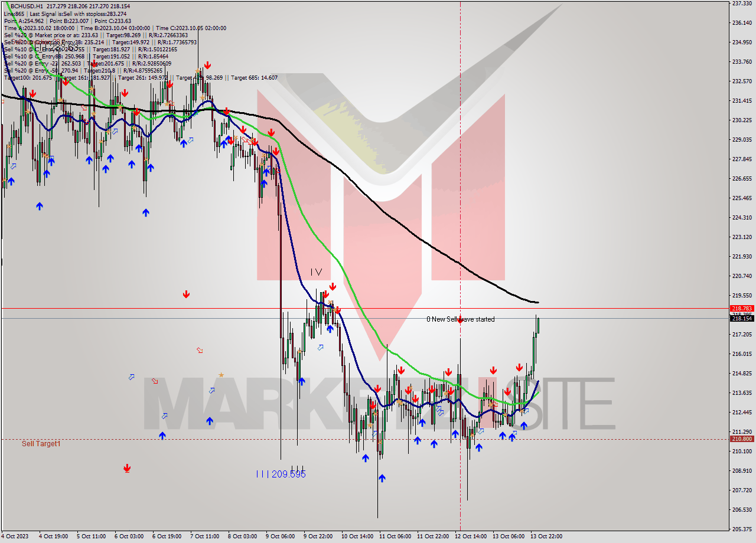Click the '4 Oct 2023' time axis label
Image resolution: width=756 pixels, height=543 pixels.
[14, 537]
